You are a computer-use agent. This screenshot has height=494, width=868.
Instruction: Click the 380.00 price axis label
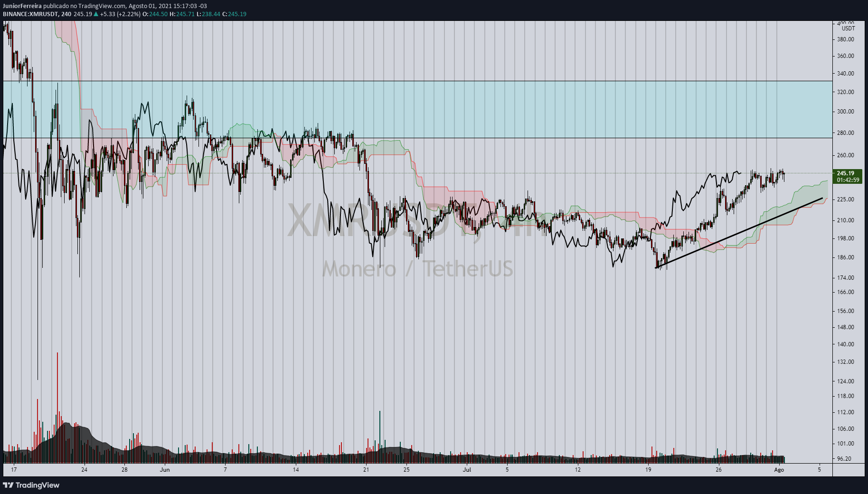coord(846,39)
